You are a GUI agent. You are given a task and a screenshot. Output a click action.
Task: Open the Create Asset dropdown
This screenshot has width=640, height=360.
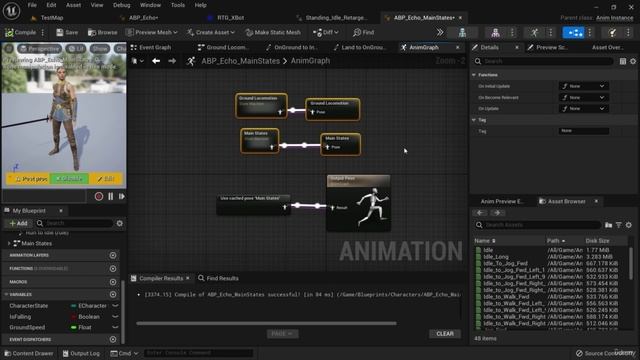pos(211,32)
